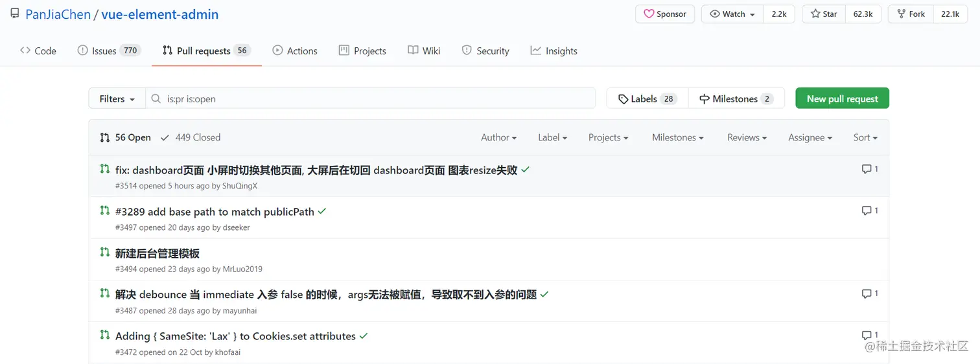This screenshot has width=980, height=364.
Task: Click green check status on dashboard resize PR
Action: pyautogui.click(x=525, y=170)
